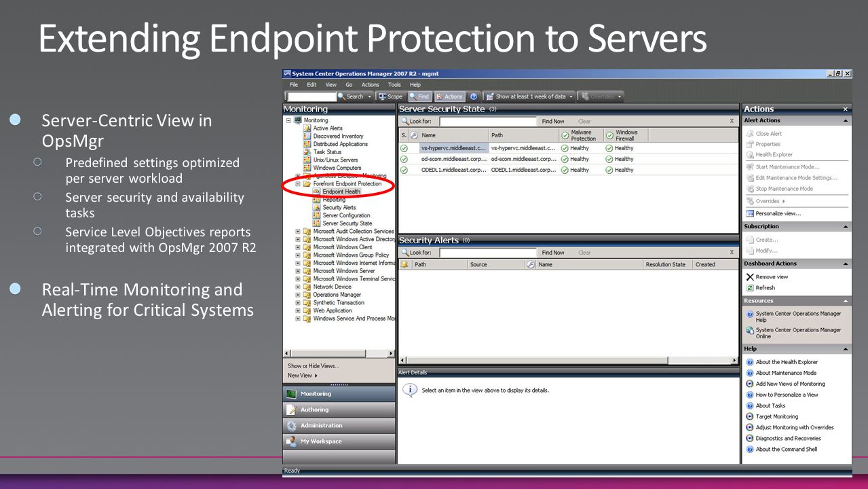
Task: Expand Microsoft Windows Server folder
Action: [x=298, y=271]
